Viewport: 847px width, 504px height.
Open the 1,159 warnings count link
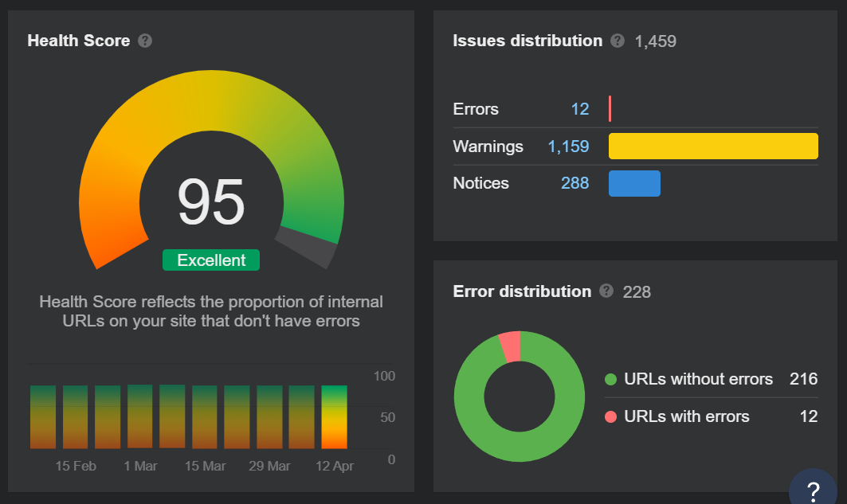pyautogui.click(x=568, y=147)
